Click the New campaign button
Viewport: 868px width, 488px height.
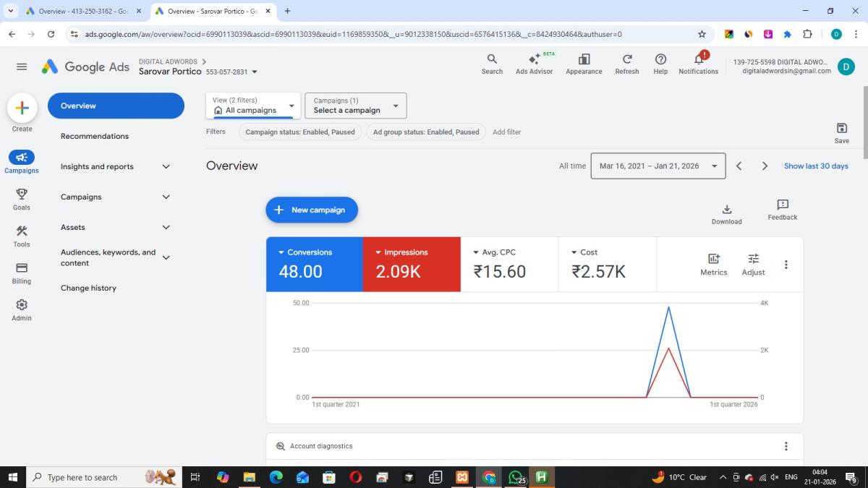[312, 210]
